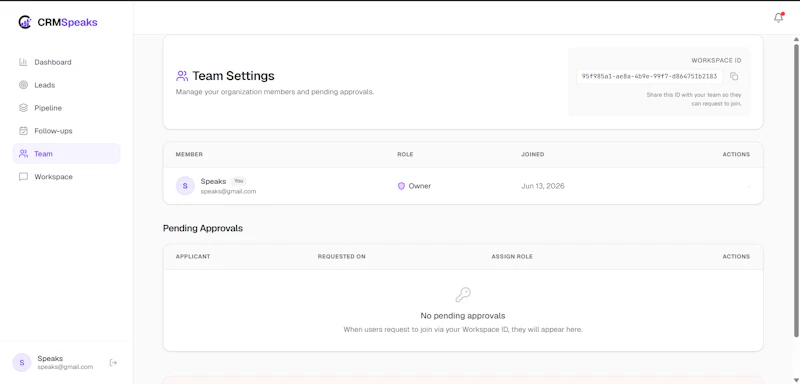Click the JOINED column header
Image resolution: width=800 pixels, height=384 pixels.
(x=533, y=155)
